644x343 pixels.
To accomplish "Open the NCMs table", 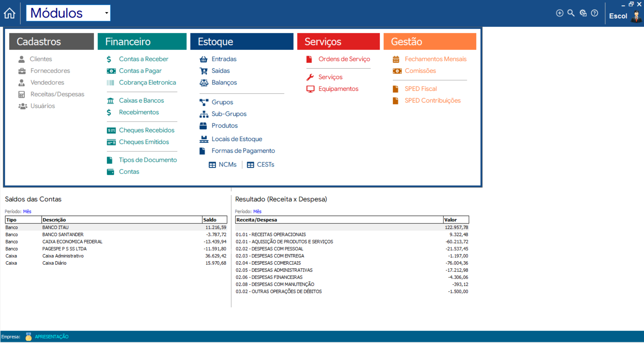I will 227,164.
